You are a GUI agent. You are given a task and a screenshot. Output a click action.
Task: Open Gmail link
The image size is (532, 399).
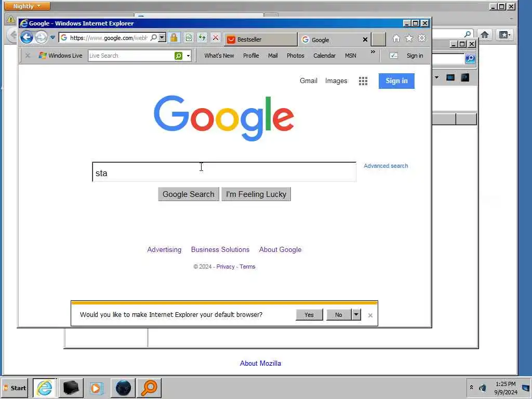coord(309,81)
